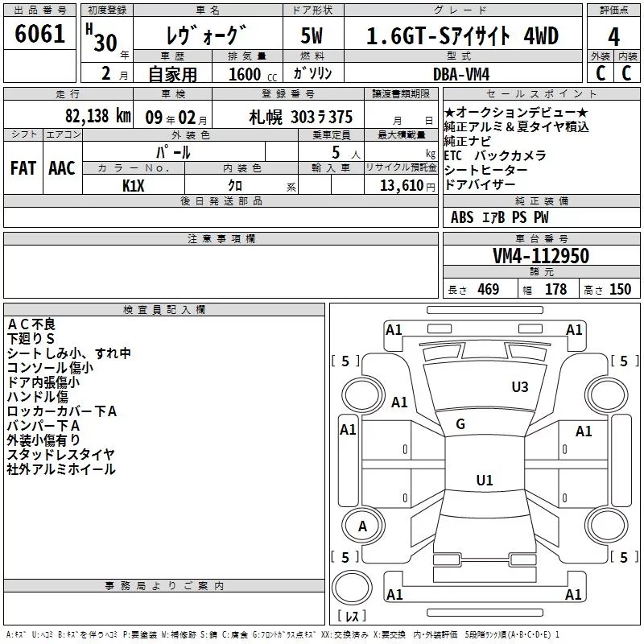Click the ドアバイザー line
This screenshot has height=644, width=644.
(480, 184)
